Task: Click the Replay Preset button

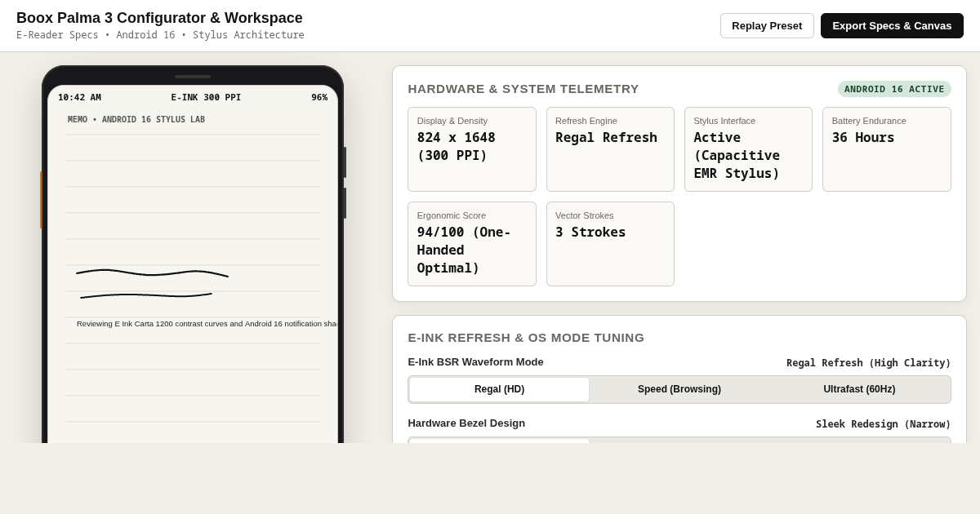Action: click(x=767, y=25)
